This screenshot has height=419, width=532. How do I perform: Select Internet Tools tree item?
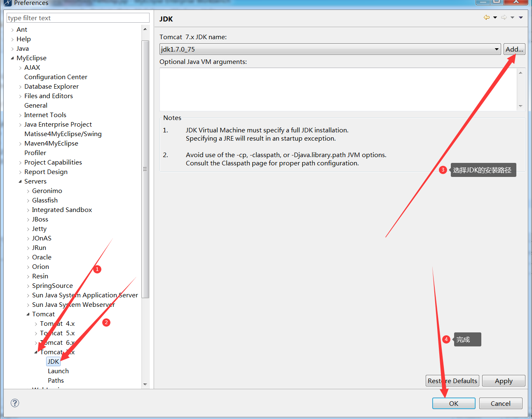(x=45, y=115)
